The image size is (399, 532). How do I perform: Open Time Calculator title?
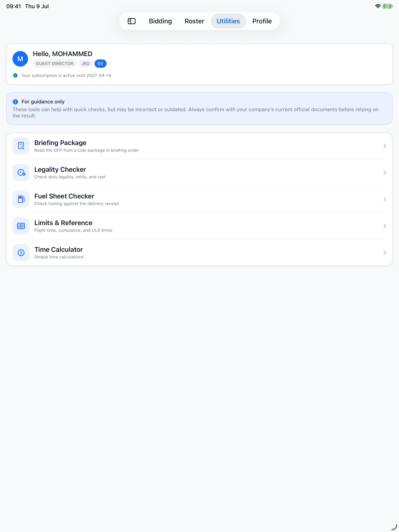[58, 250]
